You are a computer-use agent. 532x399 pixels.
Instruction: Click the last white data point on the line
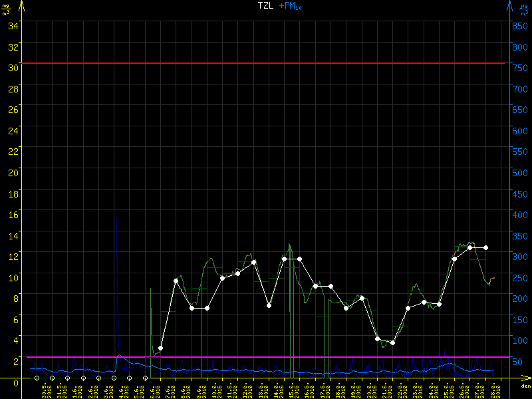tap(485, 247)
